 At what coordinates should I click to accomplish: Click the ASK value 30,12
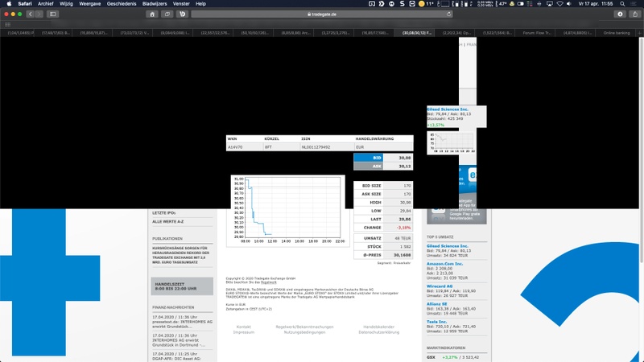pyautogui.click(x=404, y=167)
